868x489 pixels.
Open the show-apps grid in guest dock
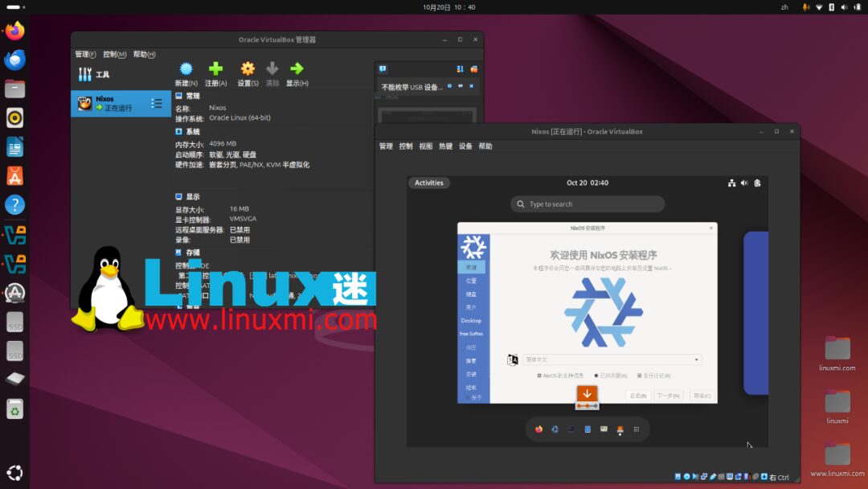tap(637, 429)
